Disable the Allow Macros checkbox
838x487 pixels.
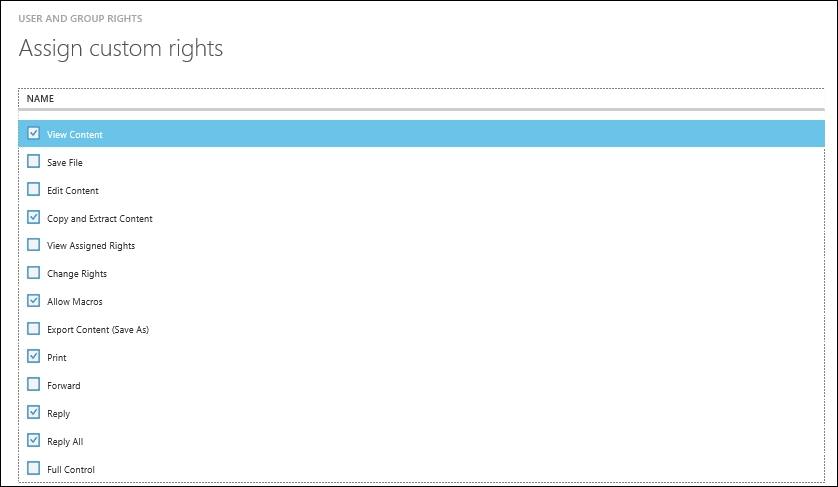click(33, 300)
